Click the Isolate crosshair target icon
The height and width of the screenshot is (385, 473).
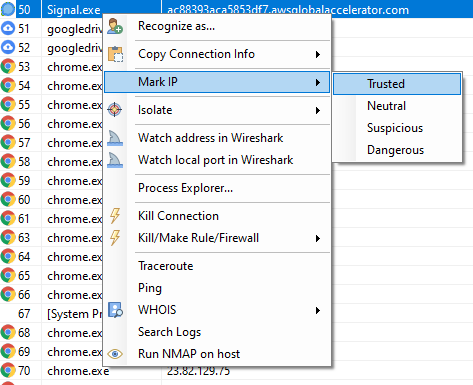pos(115,110)
